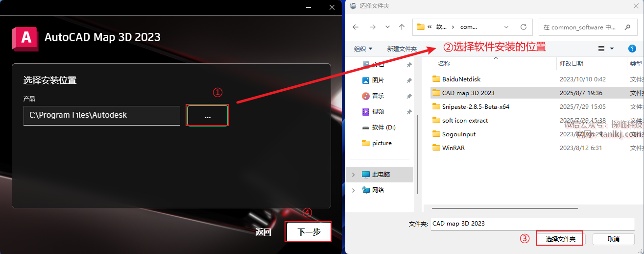Click the install path field C:\Program Files\Autodesk
The image size is (644, 254).
coord(102,115)
